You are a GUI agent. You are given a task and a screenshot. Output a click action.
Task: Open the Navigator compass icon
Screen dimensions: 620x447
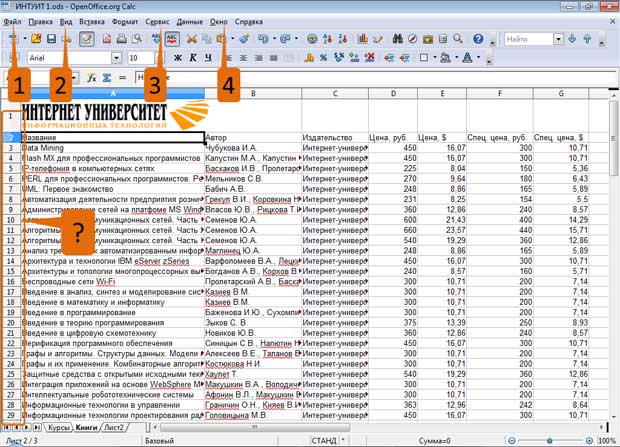(412, 39)
